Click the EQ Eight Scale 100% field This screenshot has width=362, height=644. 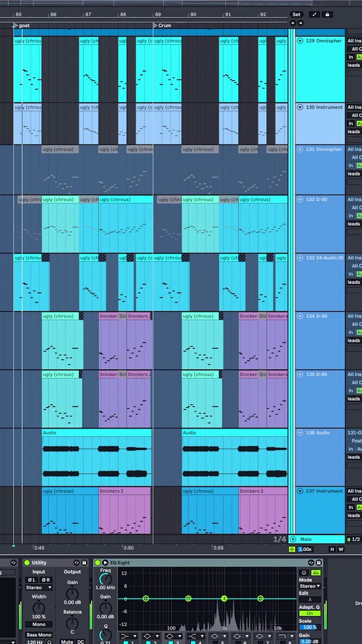click(x=309, y=627)
